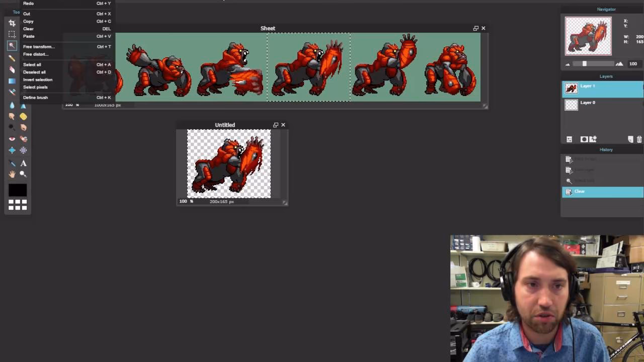Create a new layer
This screenshot has width=644, height=362.
pos(630,139)
